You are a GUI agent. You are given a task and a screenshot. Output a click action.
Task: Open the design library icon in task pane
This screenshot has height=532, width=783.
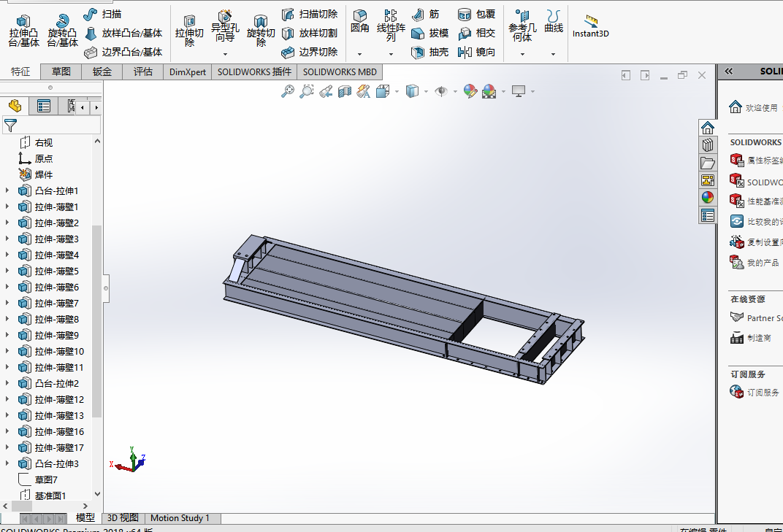[708, 145]
